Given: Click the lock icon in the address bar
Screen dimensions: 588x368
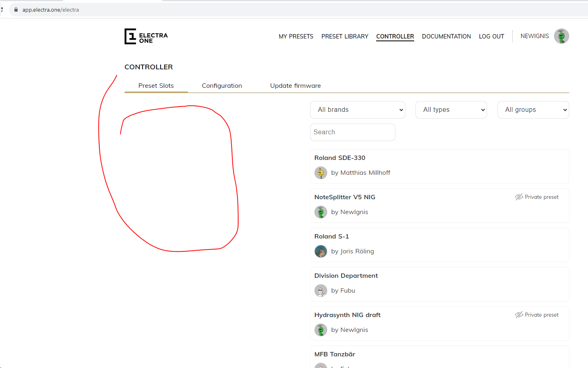Looking at the screenshot, I should [x=16, y=10].
